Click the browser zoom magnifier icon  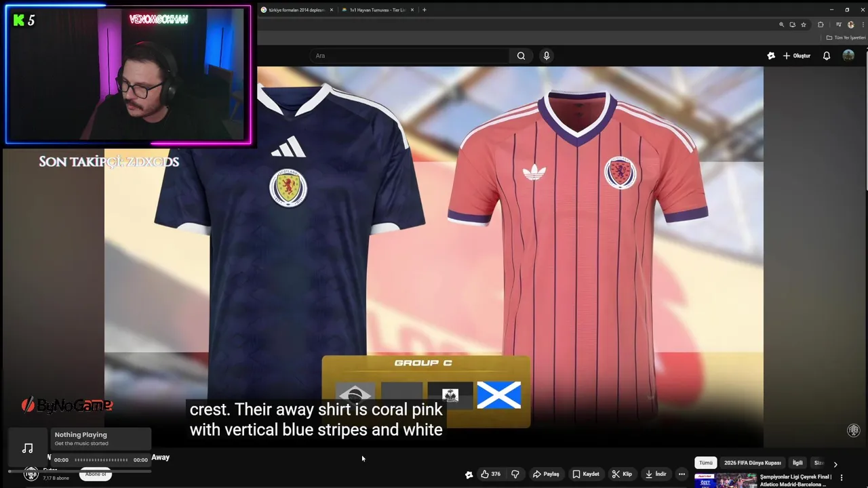pyautogui.click(x=781, y=24)
